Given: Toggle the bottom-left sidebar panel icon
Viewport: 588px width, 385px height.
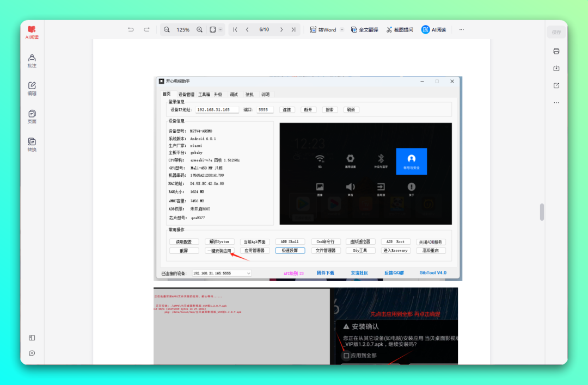Looking at the screenshot, I should [x=32, y=338].
